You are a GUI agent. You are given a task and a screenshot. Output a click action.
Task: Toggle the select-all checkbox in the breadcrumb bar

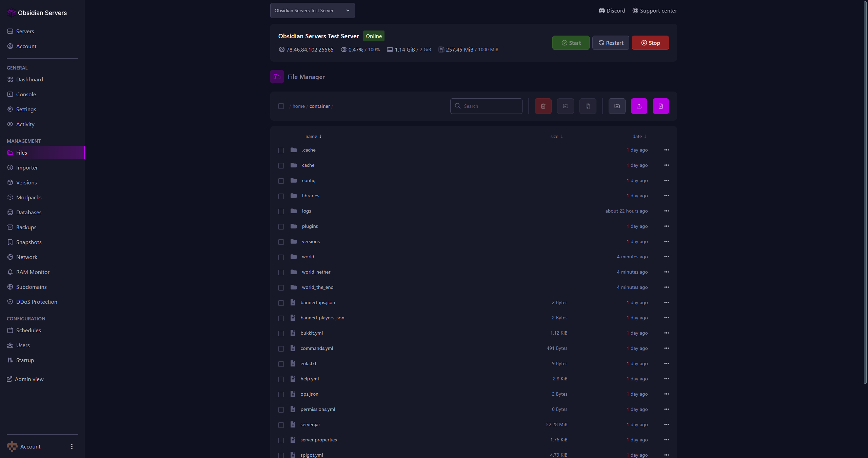(x=281, y=106)
